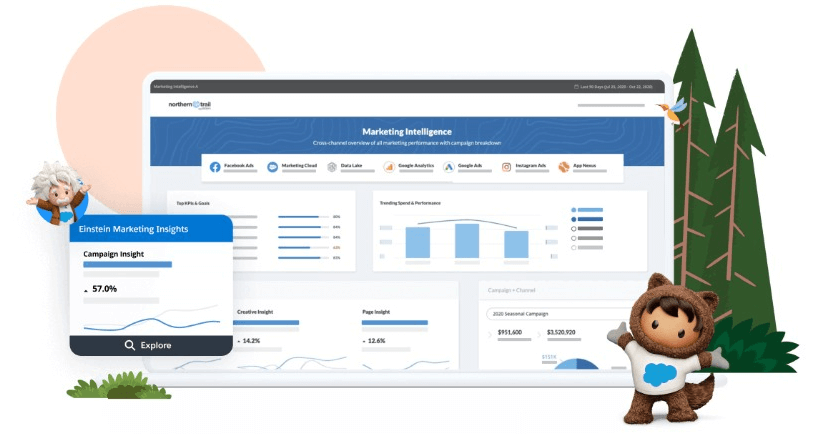This screenshot has height=436, width=828.
Task: Click the Einstein character avatar
Action: pos(58,192)
